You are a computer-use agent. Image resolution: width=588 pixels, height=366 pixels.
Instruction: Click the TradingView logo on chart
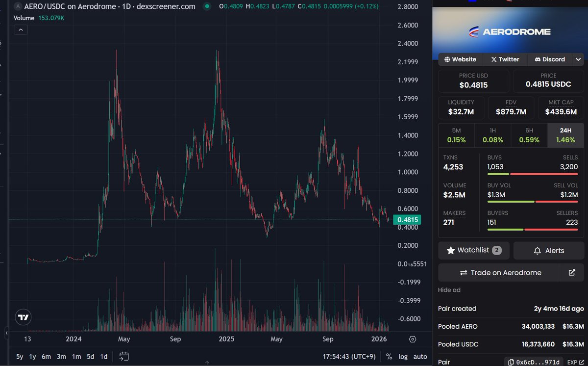(x=23, y=317)
